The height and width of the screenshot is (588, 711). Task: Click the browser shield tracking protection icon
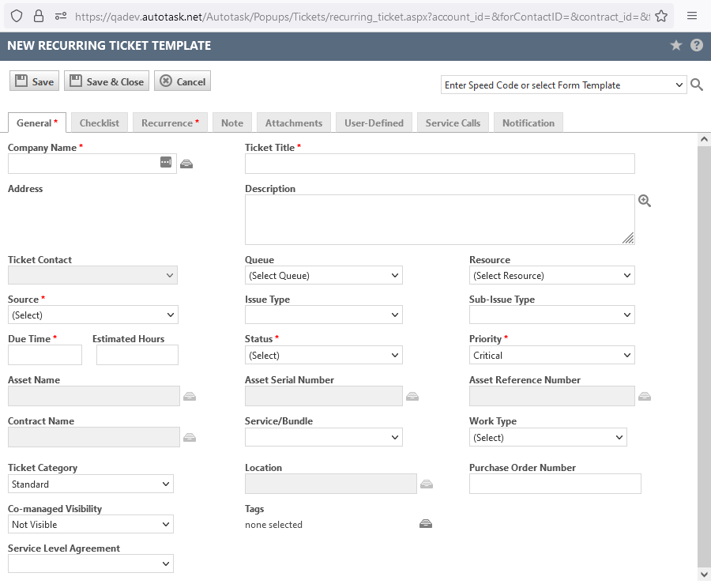tap(17, 17)
